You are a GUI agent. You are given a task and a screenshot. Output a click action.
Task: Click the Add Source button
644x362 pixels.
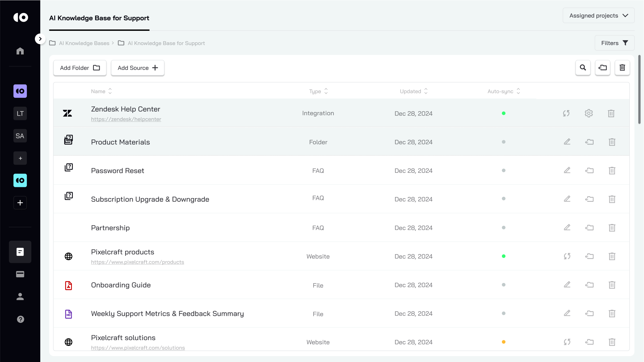click(x=138, y=68)
